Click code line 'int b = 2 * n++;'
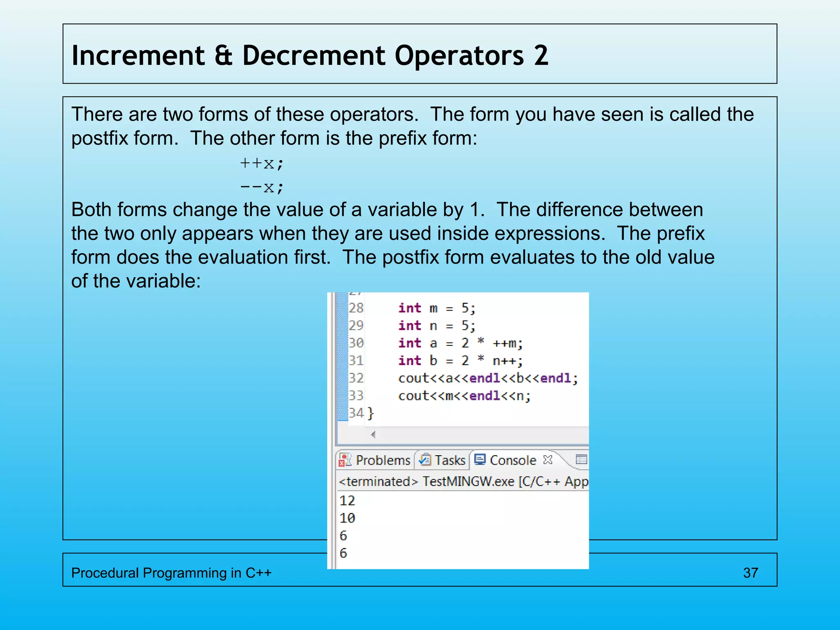840x630 pixels. [x=460, y=361]
